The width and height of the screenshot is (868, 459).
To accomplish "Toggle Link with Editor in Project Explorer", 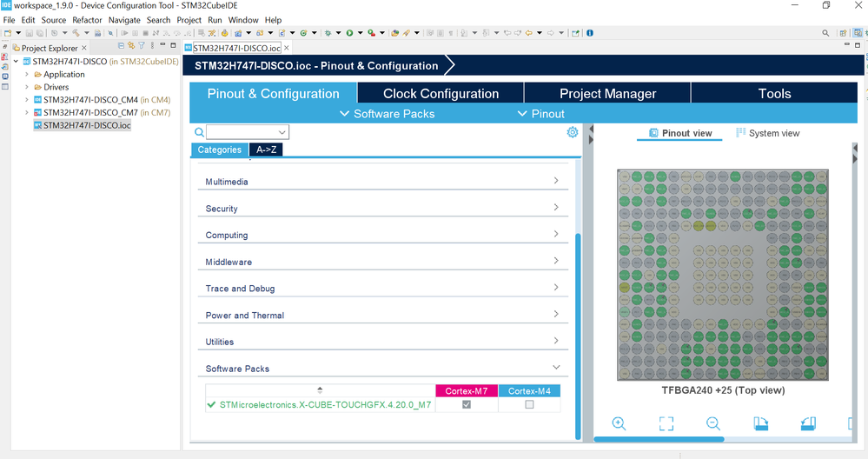I will click(131, 46).
